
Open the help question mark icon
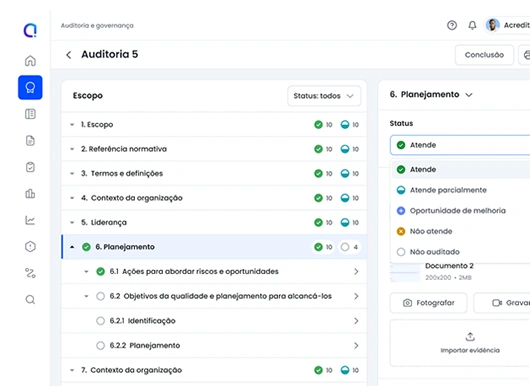(x=452, y=25)
